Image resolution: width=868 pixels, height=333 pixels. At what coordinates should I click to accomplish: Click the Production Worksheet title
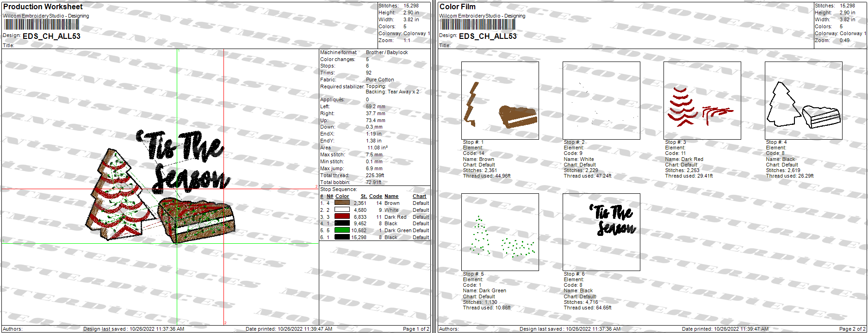click(43, 6)
